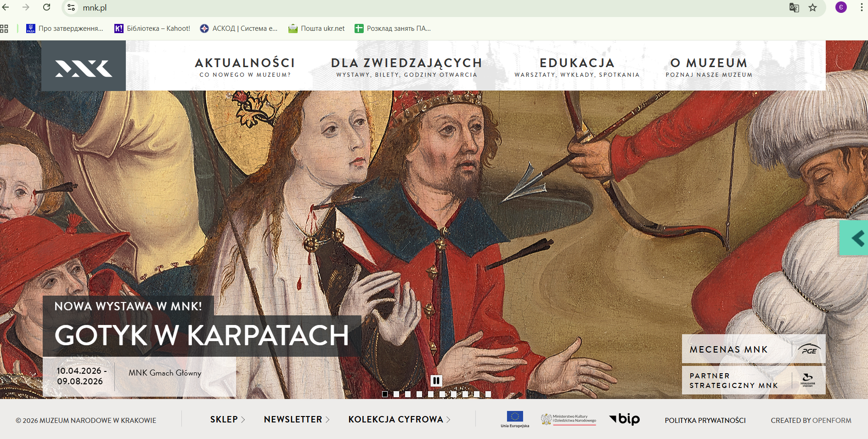The height and width of the screenshot is (439, 868).
Task: Click the address bar showing mnk.pl
Action: [413, 8]
